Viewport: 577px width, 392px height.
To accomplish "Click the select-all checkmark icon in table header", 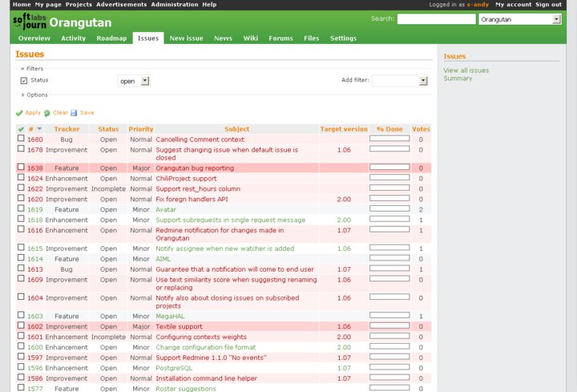I will coord(21,129).
